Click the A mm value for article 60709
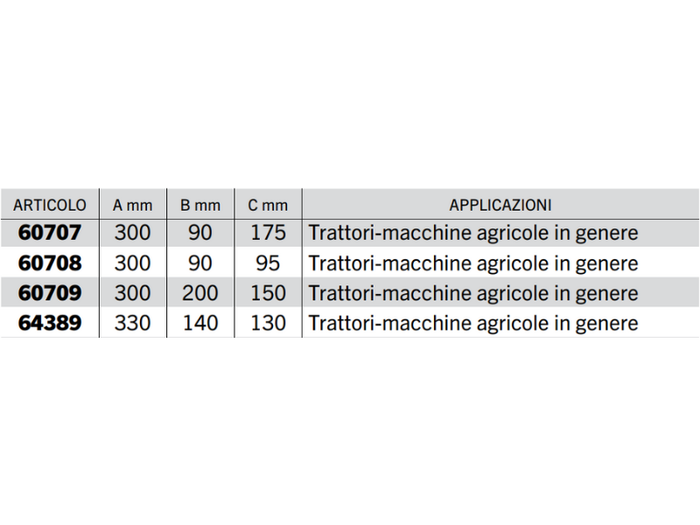 [x=133, y=294]
